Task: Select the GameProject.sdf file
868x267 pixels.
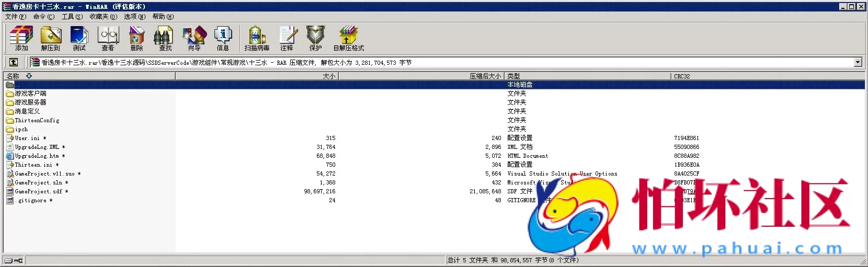Action: (41, 191)
